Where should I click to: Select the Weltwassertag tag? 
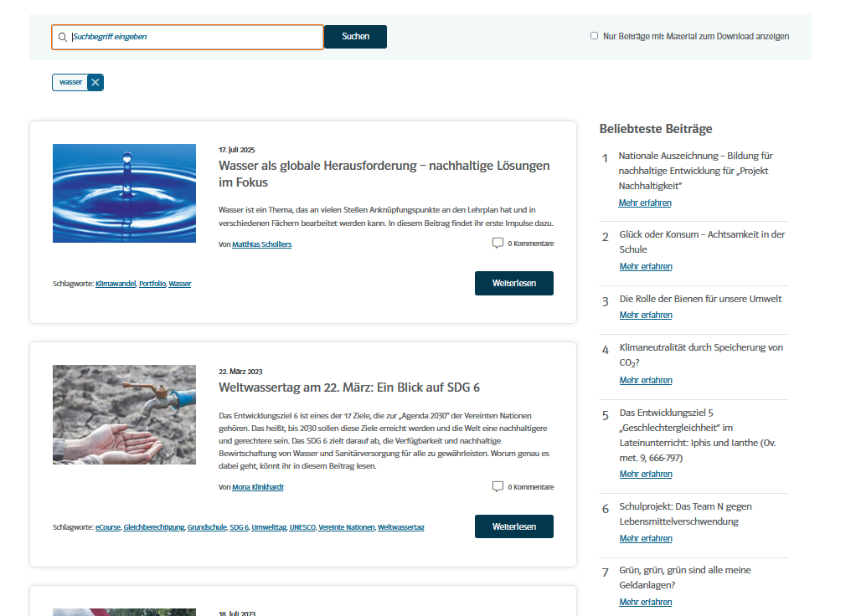coord(400,527)
